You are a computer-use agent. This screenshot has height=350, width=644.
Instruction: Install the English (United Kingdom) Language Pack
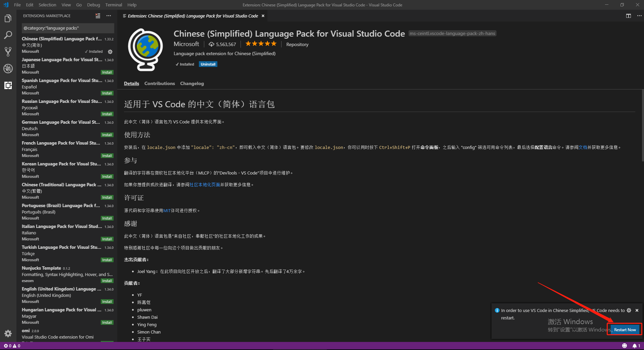(x=107, y=302)
